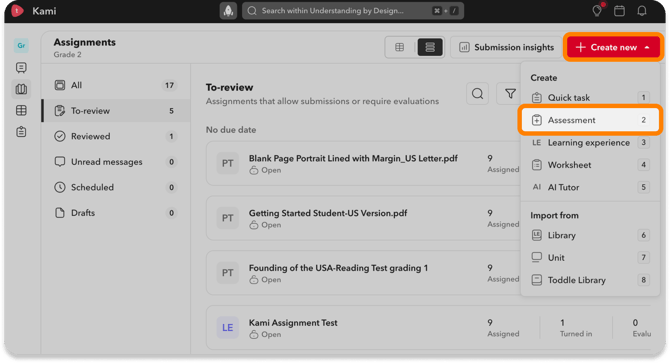This screenshot has height=363, width=670.
Task: Click PT badge on Founding of the USA row
Action: [x=227, y=272]
